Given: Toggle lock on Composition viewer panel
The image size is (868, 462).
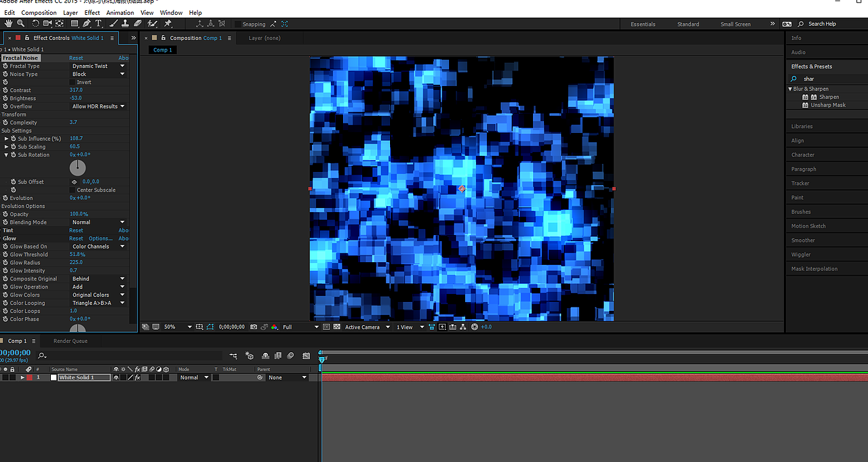Looking at the screenshot, I should [163, 38].
